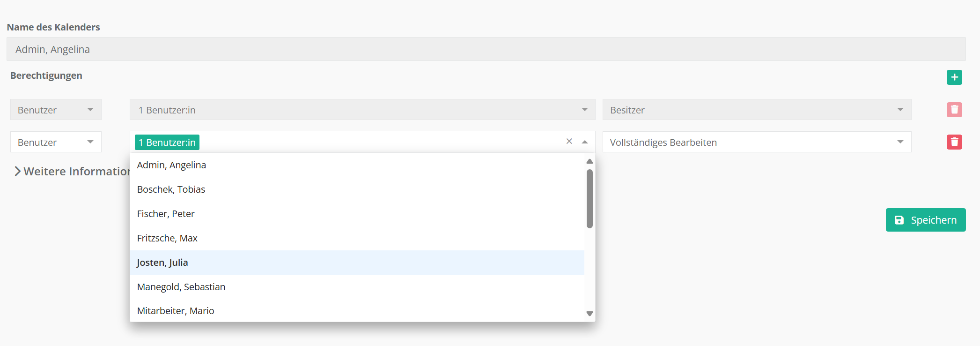980x346 pixels.
Task: Collapse the open user dropdown arrow
Action: tap(585, 142)
